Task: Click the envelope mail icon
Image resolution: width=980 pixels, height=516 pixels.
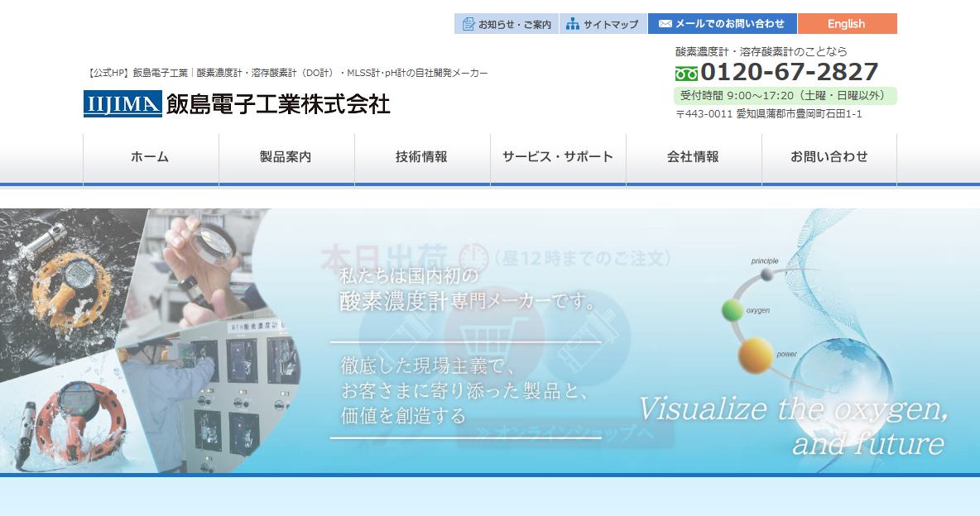Action: click(x=665, y=24)
